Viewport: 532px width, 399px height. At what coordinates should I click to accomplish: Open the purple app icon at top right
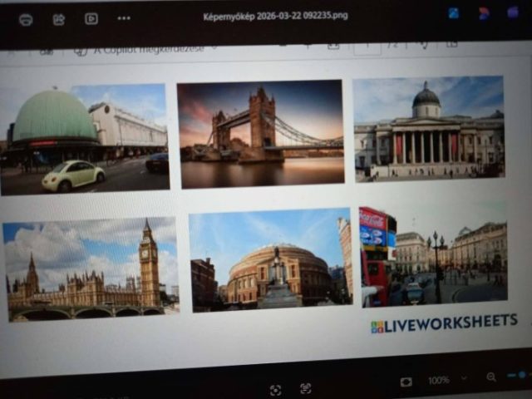click(x=513, y=12)
